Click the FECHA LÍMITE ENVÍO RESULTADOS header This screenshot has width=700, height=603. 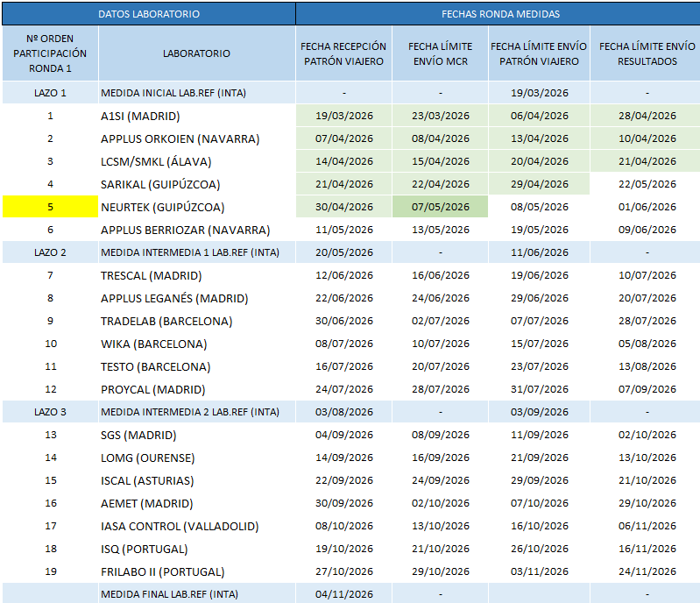647,53
